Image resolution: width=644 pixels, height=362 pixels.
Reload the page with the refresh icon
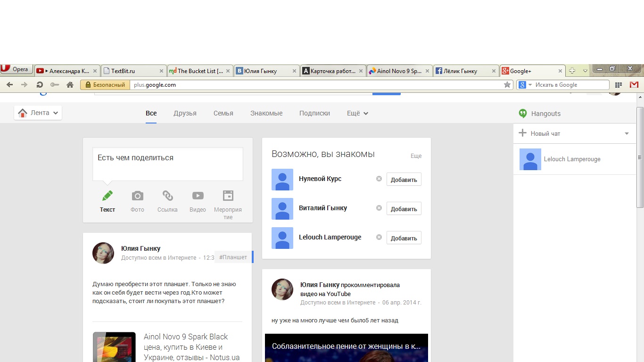40,85
